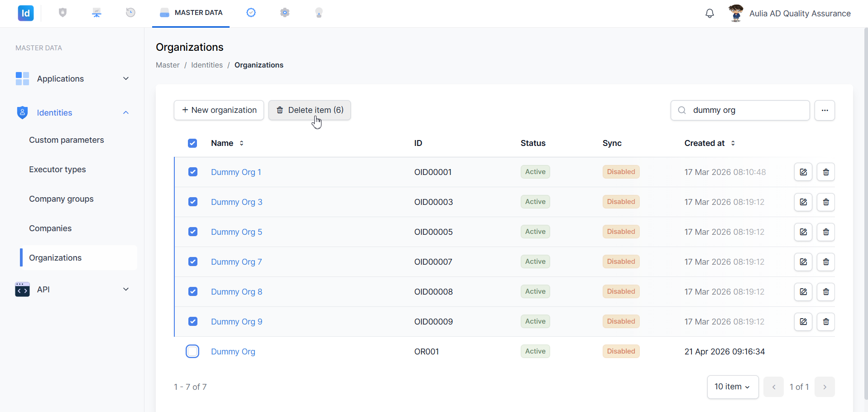Click the Active status of OID00008

(535, 291)
